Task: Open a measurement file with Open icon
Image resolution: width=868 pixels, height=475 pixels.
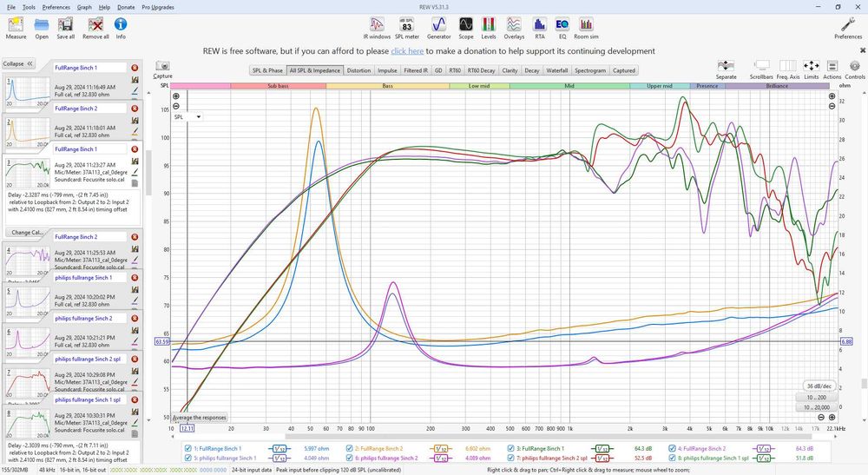Action: point(42,28)
